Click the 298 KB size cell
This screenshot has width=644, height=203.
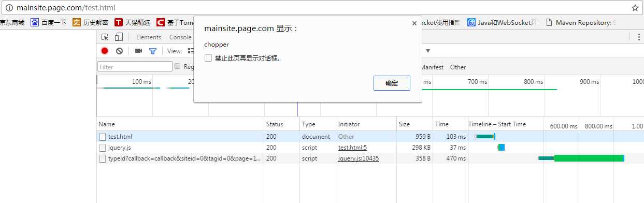pos(414,148)
